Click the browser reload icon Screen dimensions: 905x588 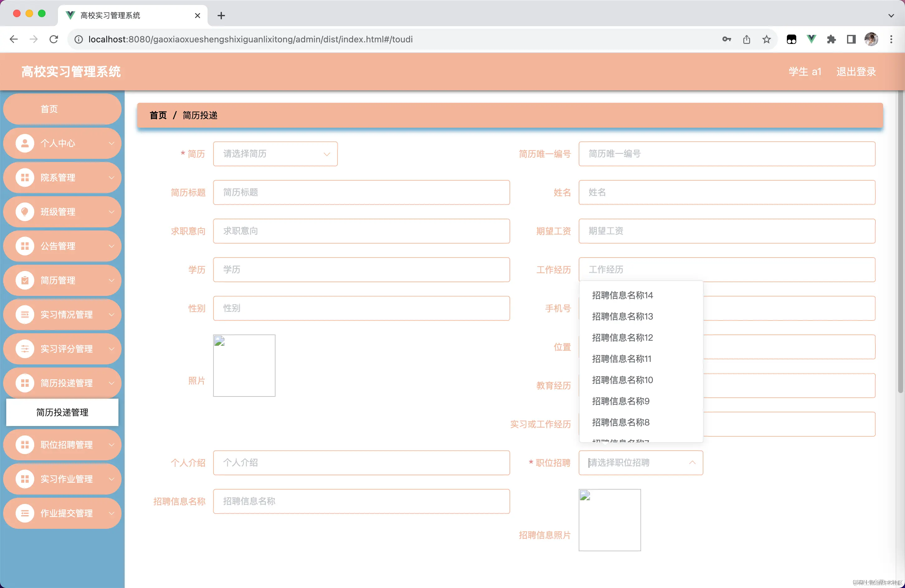[x=54, y=39]
